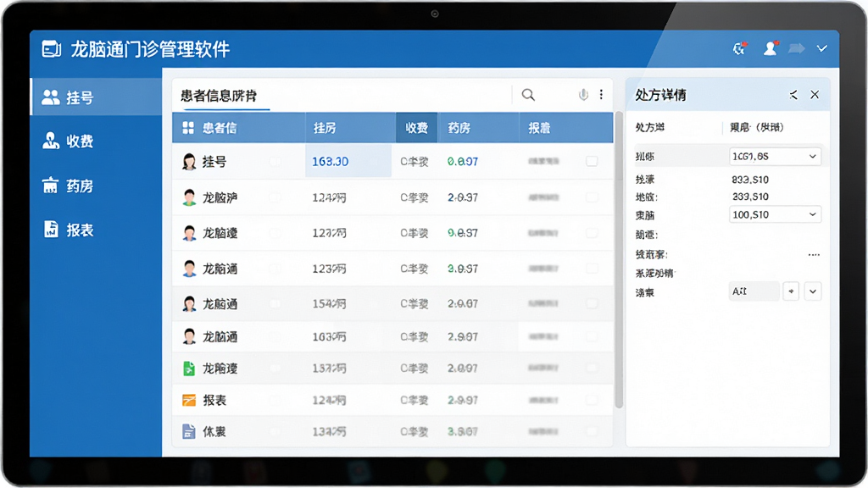
Task: Click the search magnifier icon
Action: pyautogui.click(x=528, y=95)
